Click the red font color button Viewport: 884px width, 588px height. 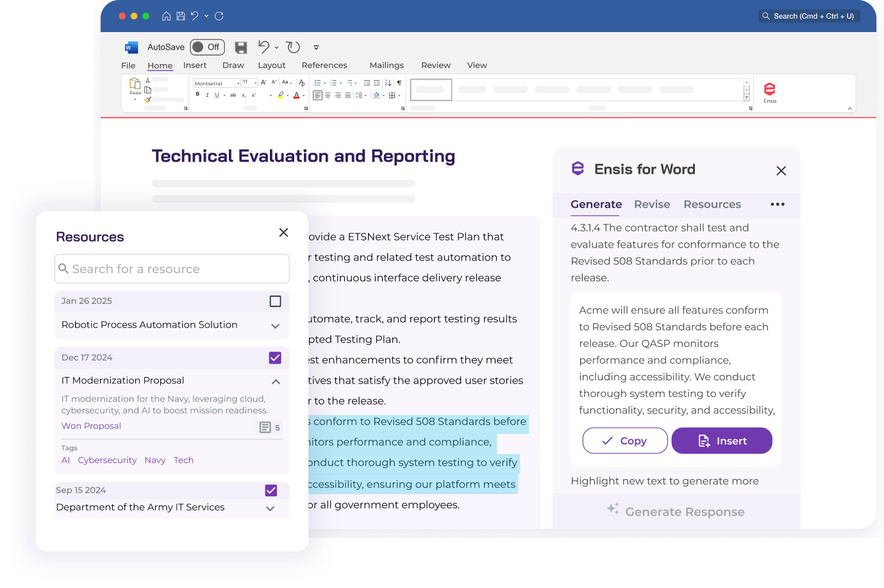pos(296,95)
